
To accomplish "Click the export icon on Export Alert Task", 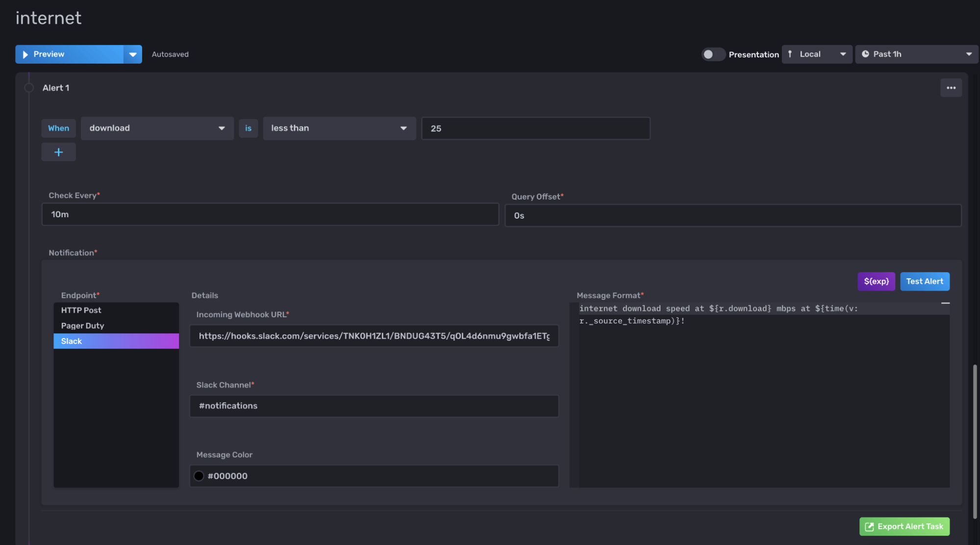I will (x=869, y=526).
